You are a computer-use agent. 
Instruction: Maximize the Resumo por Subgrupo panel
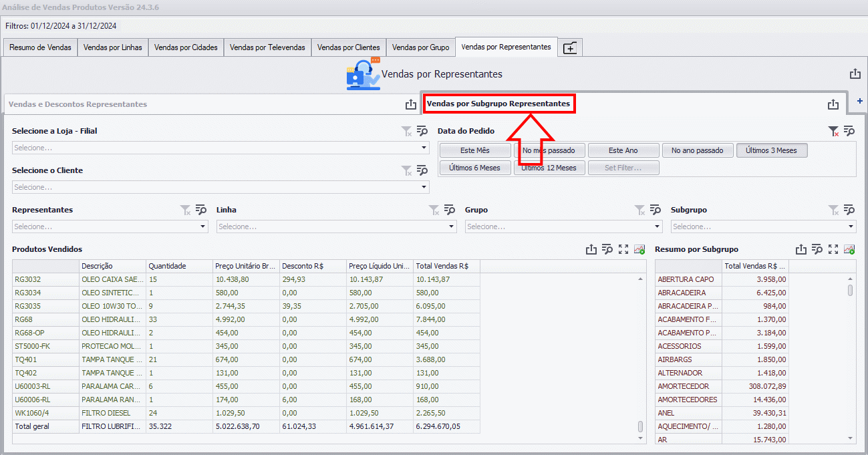833,249
